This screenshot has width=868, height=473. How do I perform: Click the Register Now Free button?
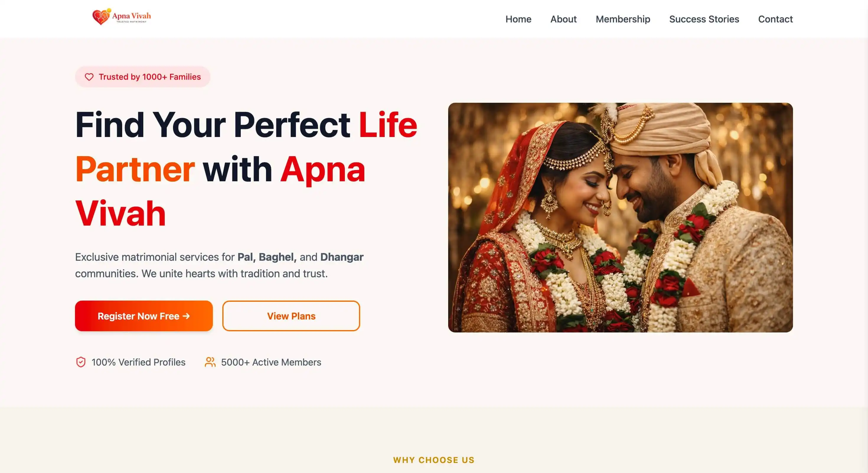tap(144, 316)
